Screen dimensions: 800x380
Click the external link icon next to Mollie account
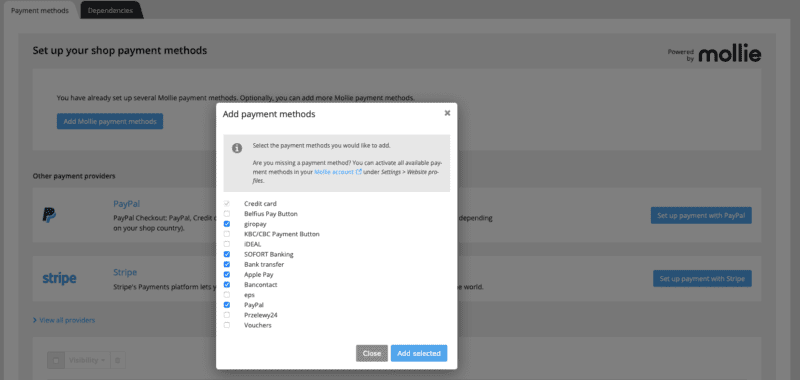tap(359, 172)
